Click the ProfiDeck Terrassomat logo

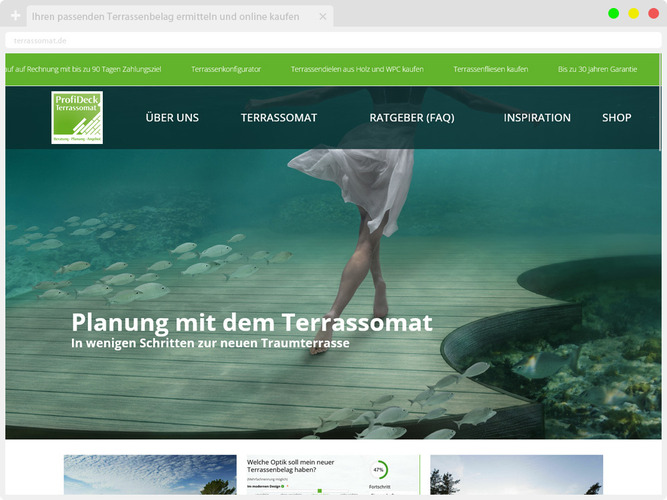tap(77, 118)
